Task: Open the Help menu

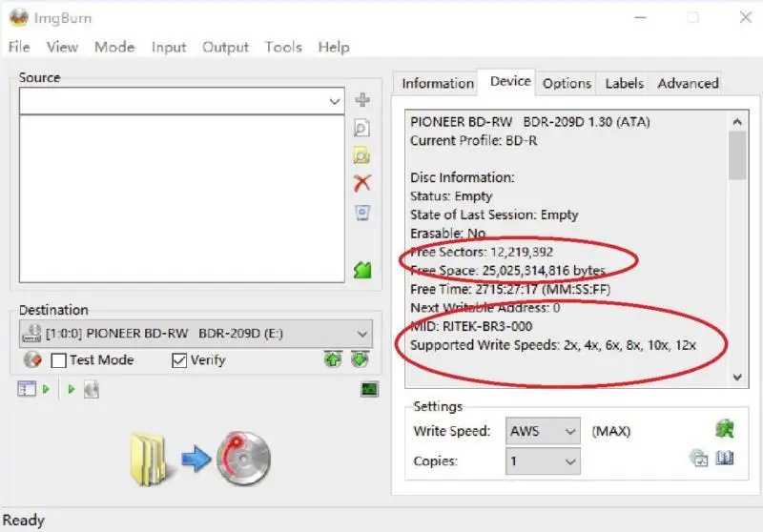Action: tap(334, 47)
